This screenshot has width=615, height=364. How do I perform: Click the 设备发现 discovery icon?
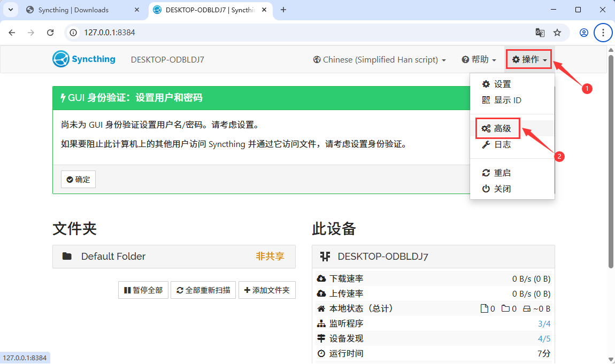pyautogui.click(x=321, y=338)
